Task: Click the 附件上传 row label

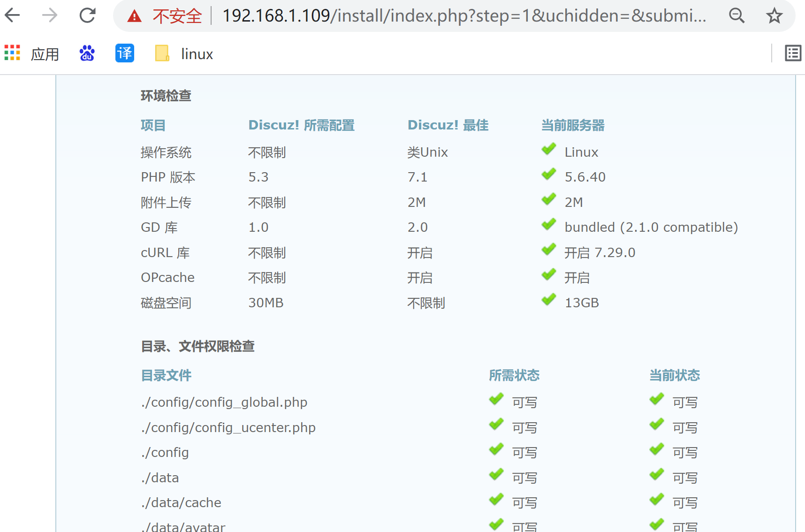Action: [166, 203]
